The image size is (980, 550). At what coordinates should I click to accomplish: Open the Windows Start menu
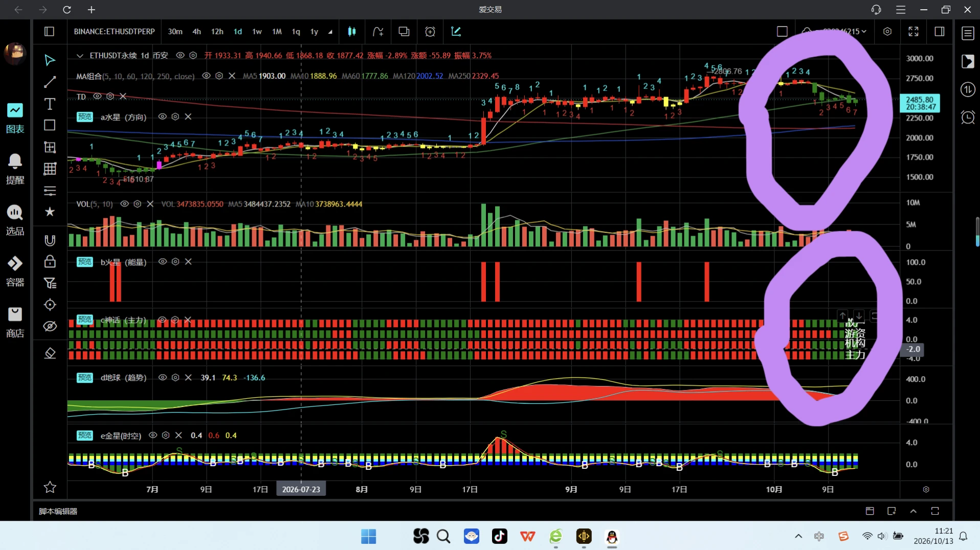[x=368, y=536]
